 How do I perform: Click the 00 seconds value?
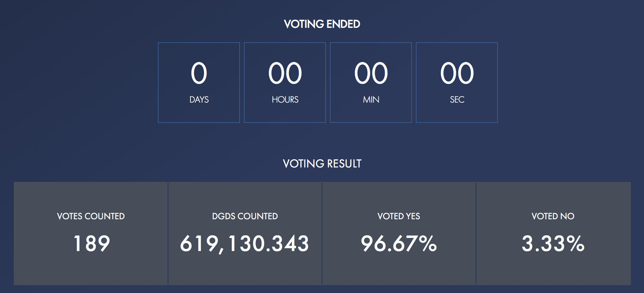tap(457, 73)
